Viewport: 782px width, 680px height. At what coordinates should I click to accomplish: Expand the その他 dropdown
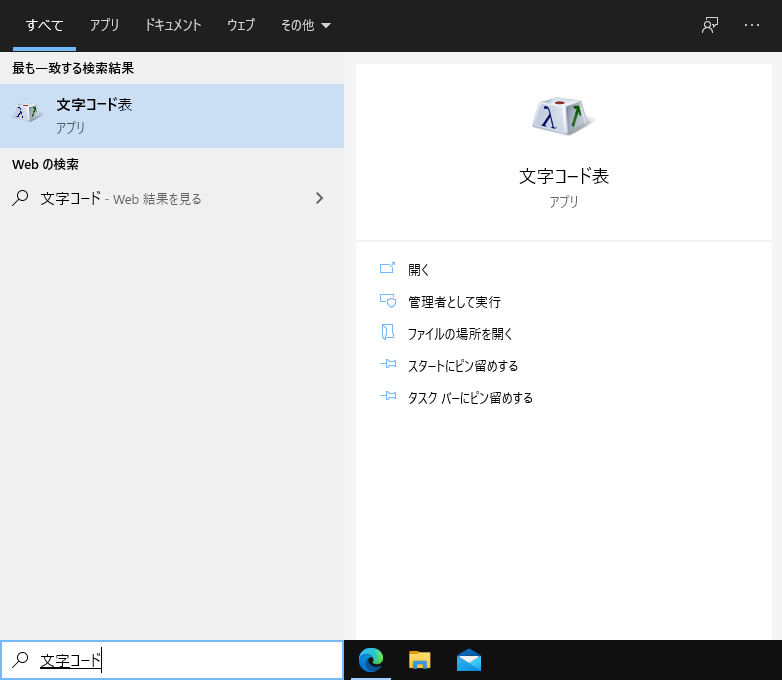click(306, 25)
